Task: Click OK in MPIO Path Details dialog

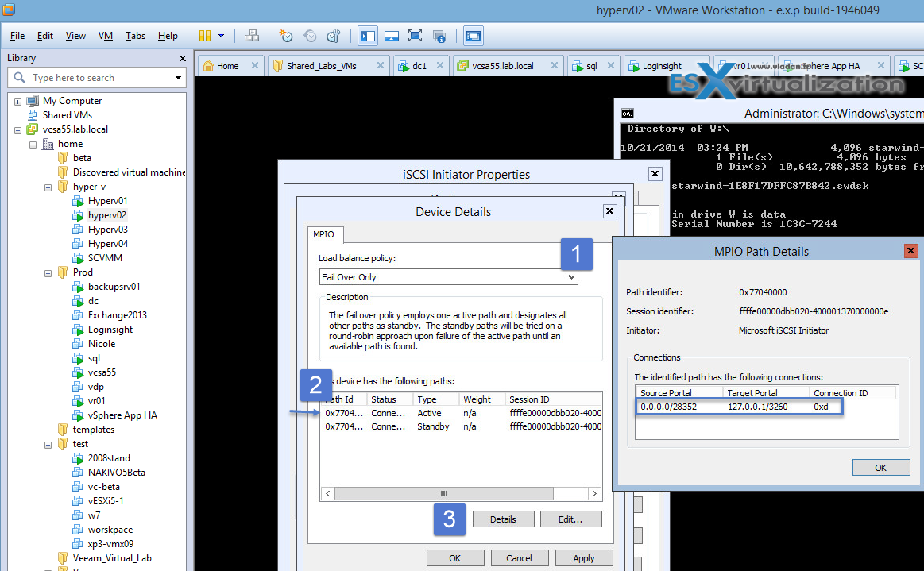Action: 881,468
